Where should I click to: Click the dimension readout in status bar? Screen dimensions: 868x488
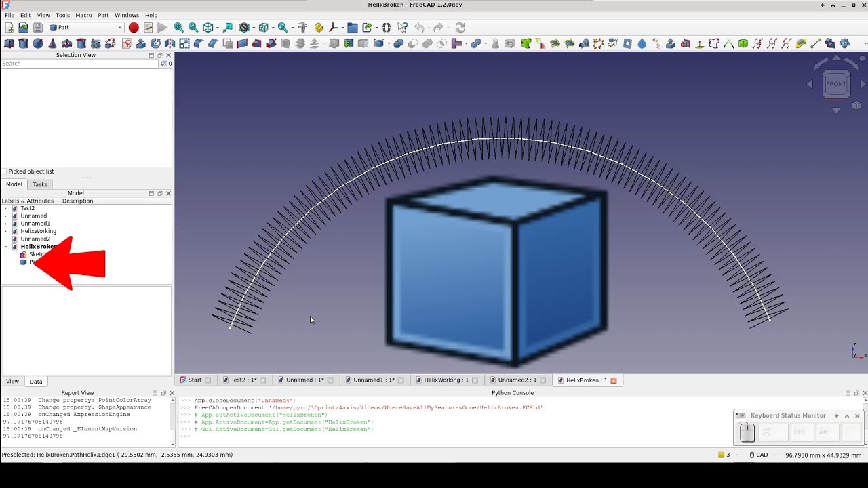click(x=825, y=455)
